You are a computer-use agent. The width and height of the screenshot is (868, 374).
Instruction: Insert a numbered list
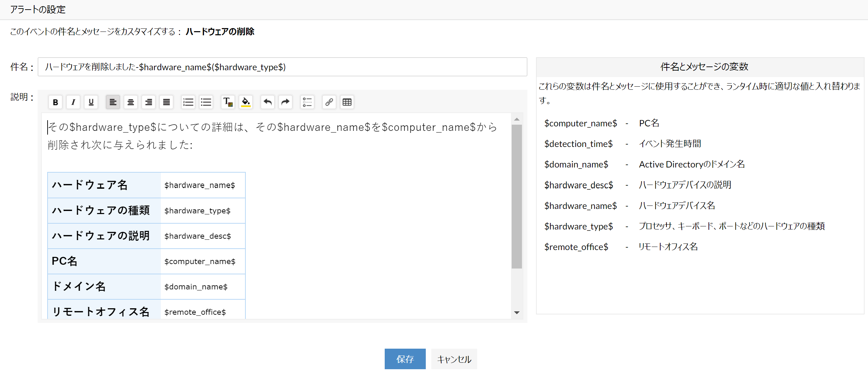[188, 102]
